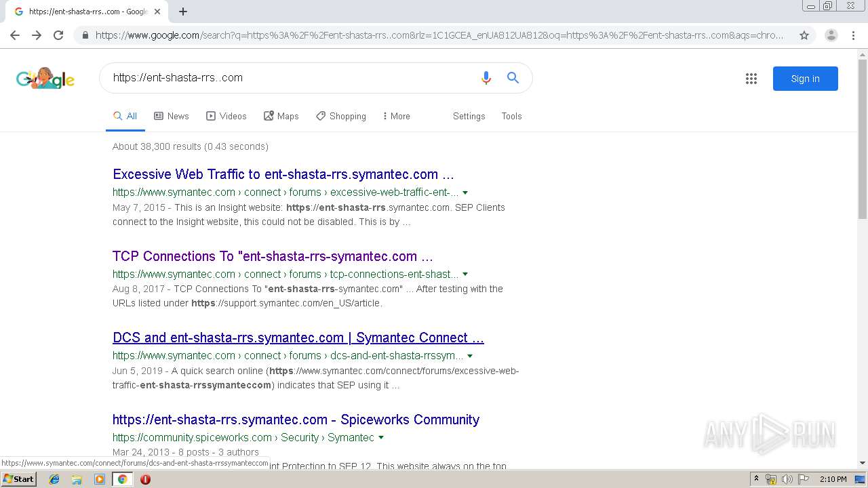Viewport: 868px width, 488px height.
Task: Switch to Videos results
Action: click(226, 116)
